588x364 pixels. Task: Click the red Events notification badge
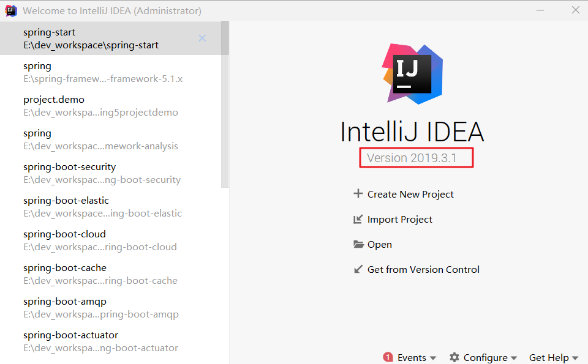388,357
